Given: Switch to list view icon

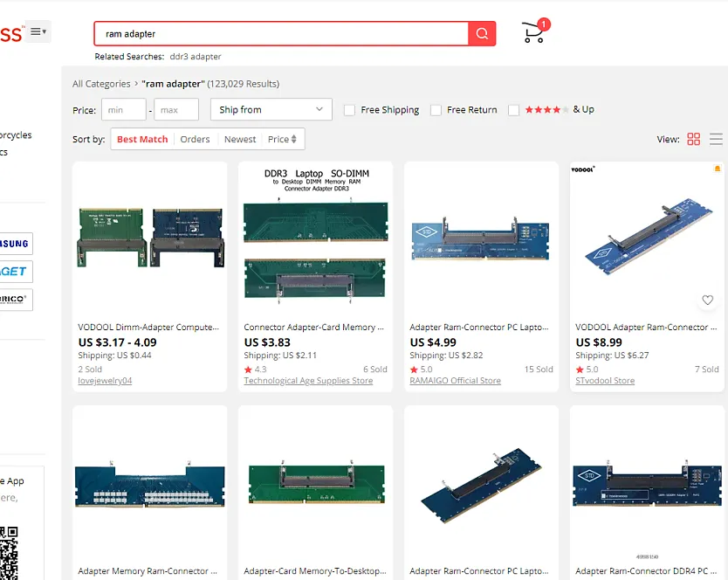Looking at the screenshot, I should (x=717, y=139).
